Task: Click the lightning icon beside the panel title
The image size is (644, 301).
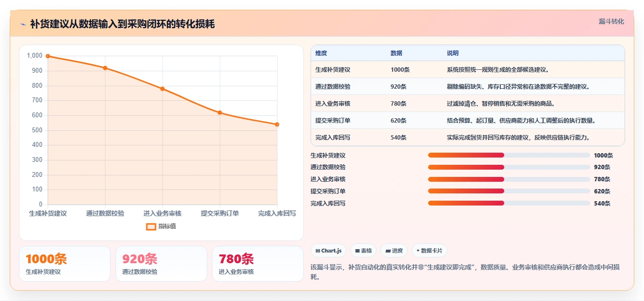Action: tap(23, 24)
